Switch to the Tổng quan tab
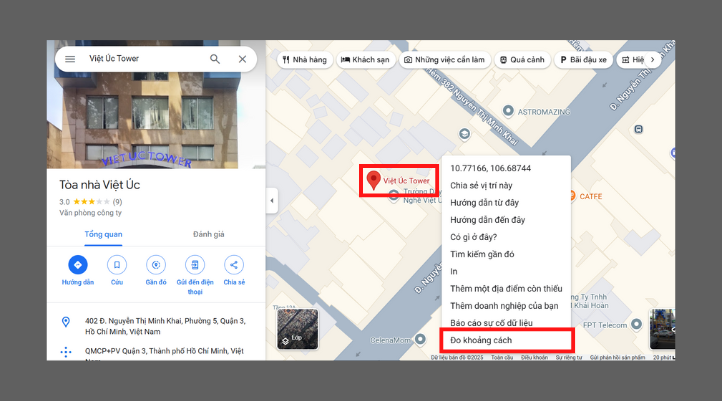This screenshot has width=722, height=401. click(103, 234)
